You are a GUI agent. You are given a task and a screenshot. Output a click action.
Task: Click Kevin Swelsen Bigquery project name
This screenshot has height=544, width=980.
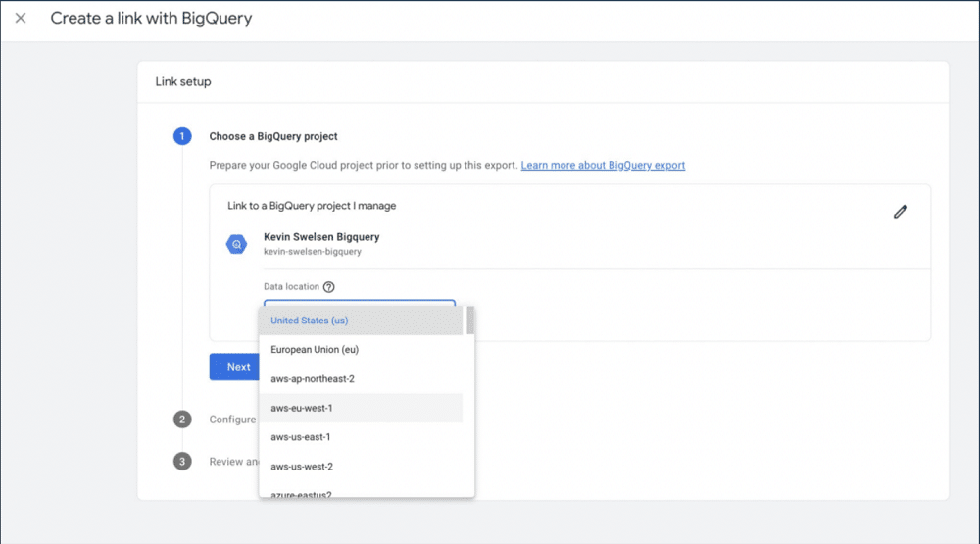click(x=321, y=237)
